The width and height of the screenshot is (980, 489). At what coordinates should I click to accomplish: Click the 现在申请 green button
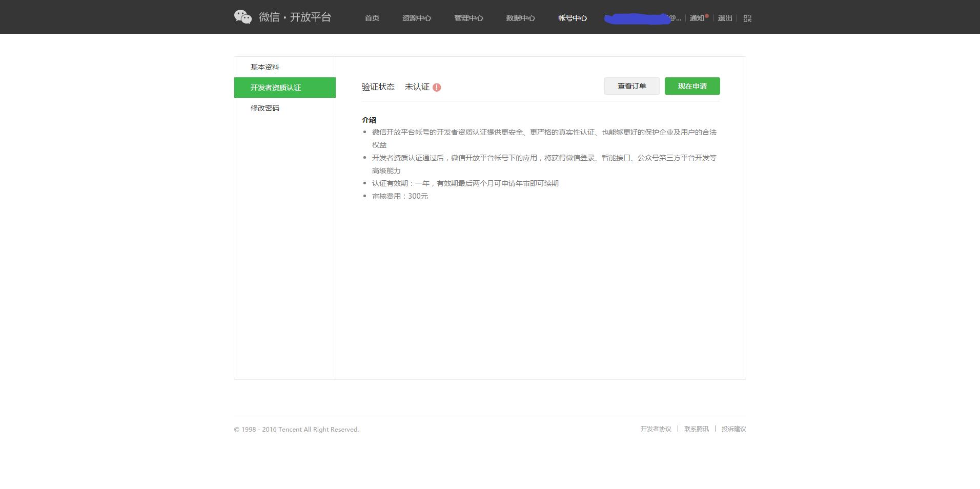692,86
